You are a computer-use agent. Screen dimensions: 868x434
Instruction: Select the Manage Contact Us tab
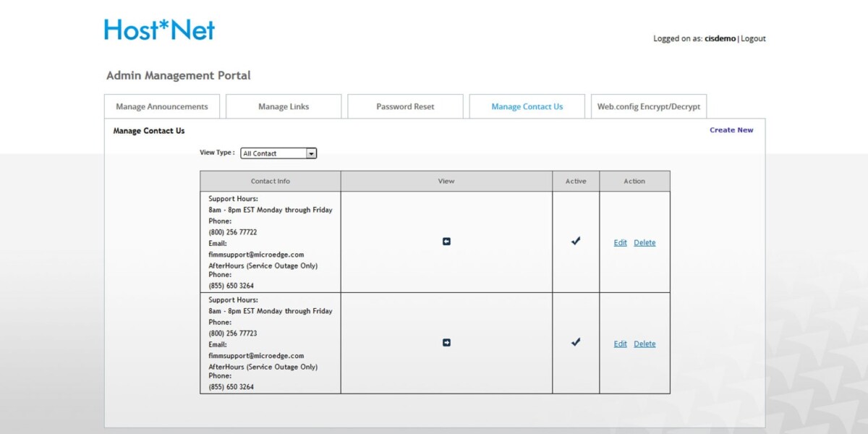click(527, 106)
